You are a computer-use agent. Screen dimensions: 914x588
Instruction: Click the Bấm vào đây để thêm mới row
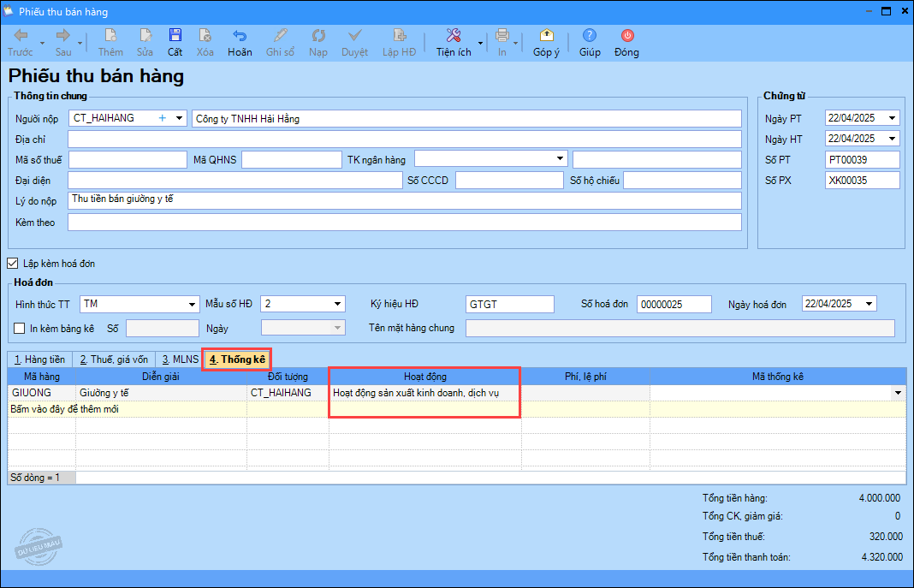click(x=65, y=409)
